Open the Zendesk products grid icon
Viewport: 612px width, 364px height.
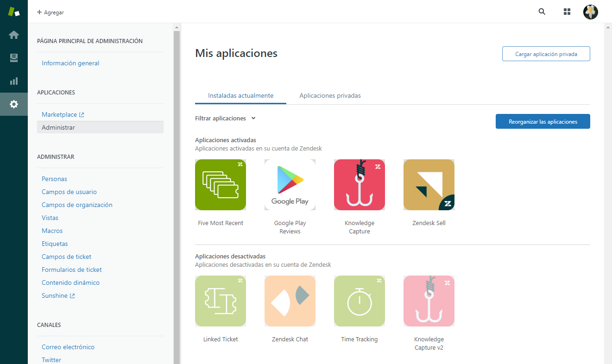pos(567,12)
